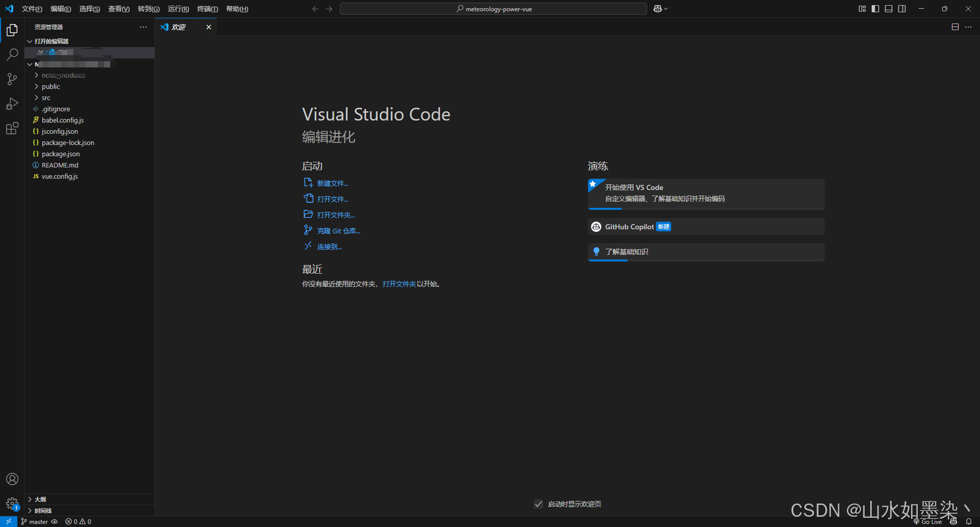This screenshot has width=980, height=527.
Task: Open .gitignore file
Action: coord(89,109)
